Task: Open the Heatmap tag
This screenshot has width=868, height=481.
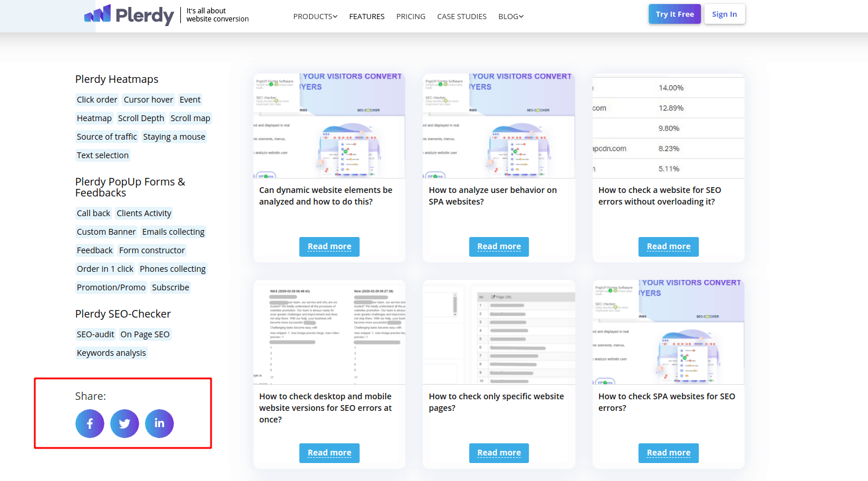Action: pyautogui.click(x=94, y=118)
